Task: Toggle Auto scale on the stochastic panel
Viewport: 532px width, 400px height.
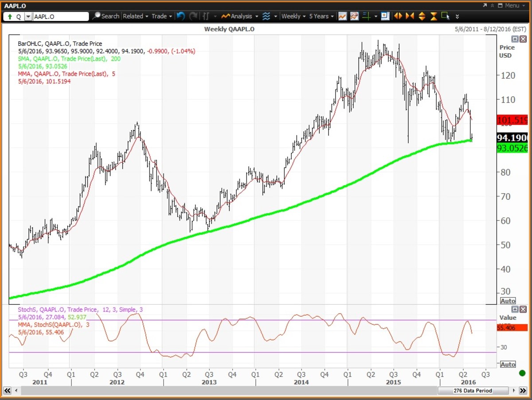Action: pos(508,364)
